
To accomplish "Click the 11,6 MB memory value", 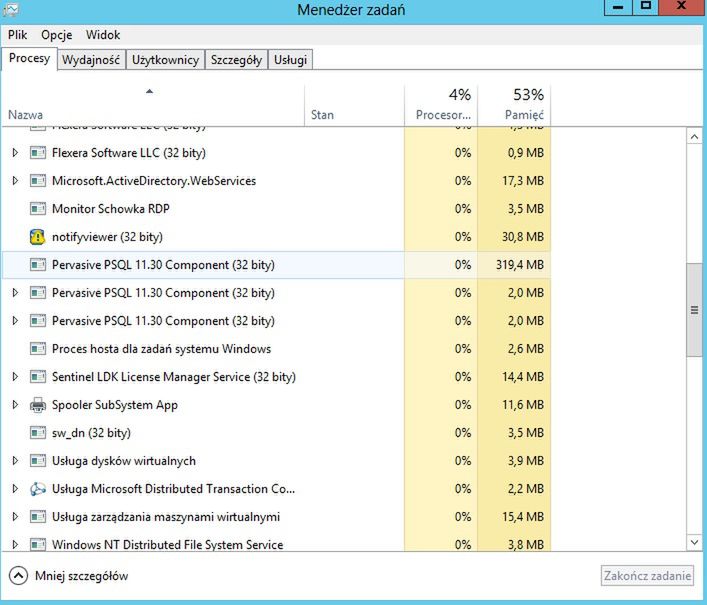I will [x=523, y=405].
